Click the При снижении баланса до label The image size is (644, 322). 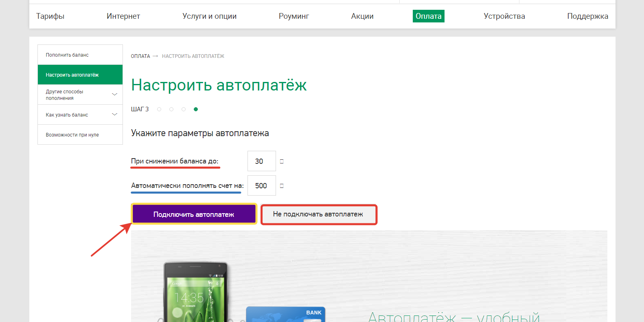[x=175, y=161]
